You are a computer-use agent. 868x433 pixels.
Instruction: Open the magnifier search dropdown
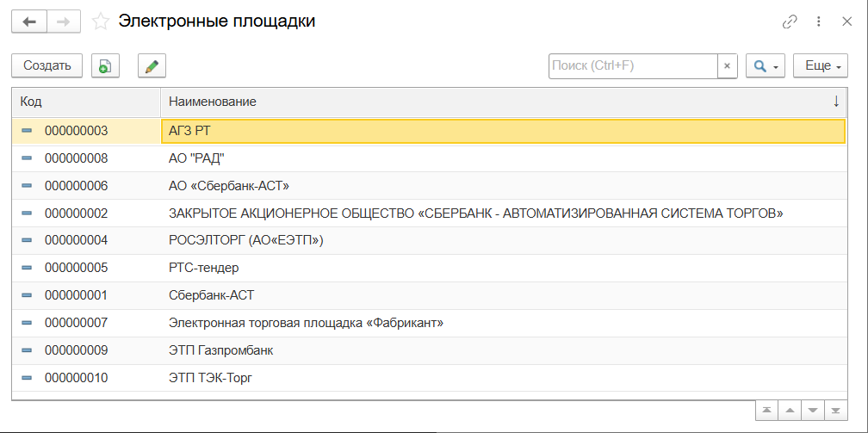click(x=766, y=66)
